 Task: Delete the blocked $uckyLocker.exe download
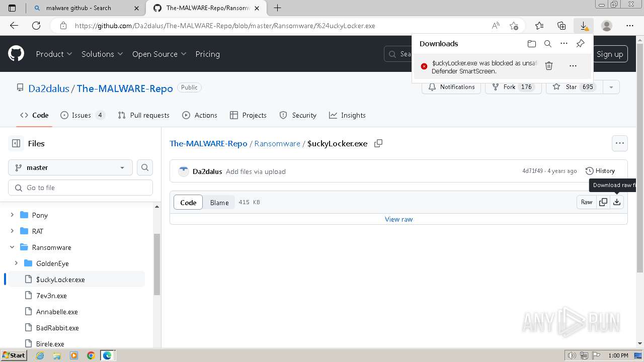point(549,66)
